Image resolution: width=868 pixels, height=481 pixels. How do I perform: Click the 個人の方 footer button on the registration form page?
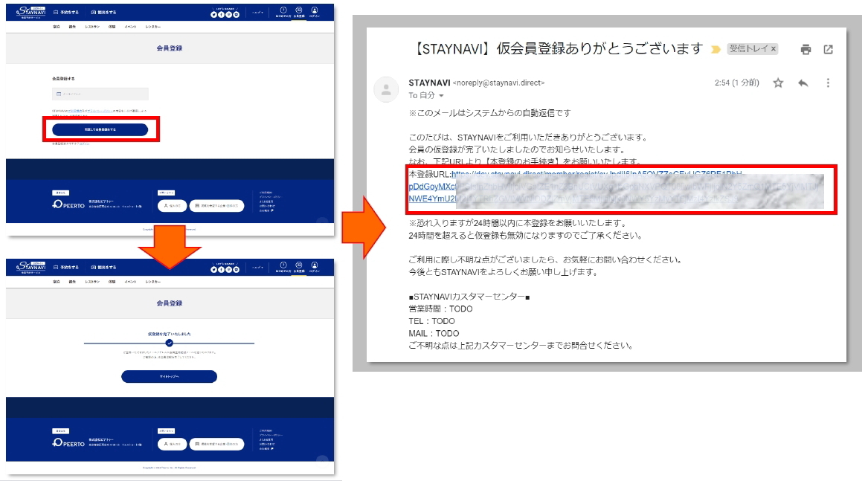tap(172, 206)
